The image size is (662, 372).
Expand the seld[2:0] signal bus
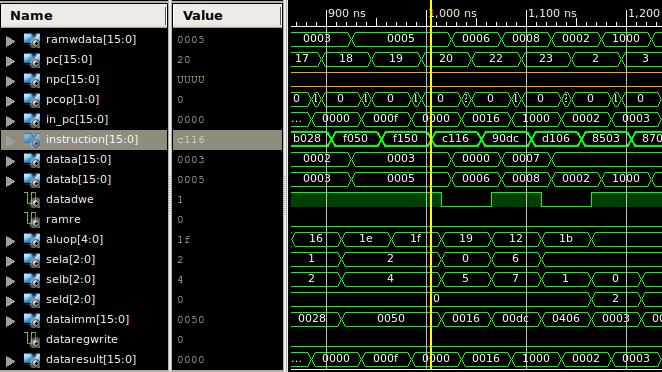point(10,301)
